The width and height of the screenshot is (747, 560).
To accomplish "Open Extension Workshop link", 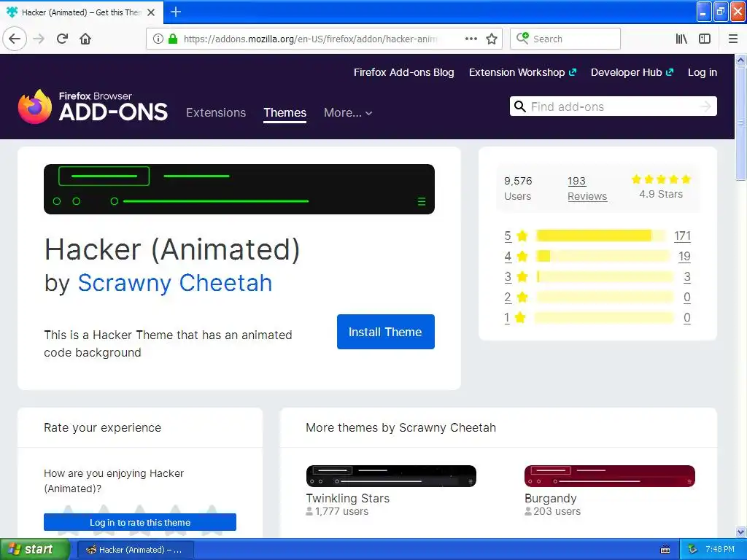I will [522, 72].
